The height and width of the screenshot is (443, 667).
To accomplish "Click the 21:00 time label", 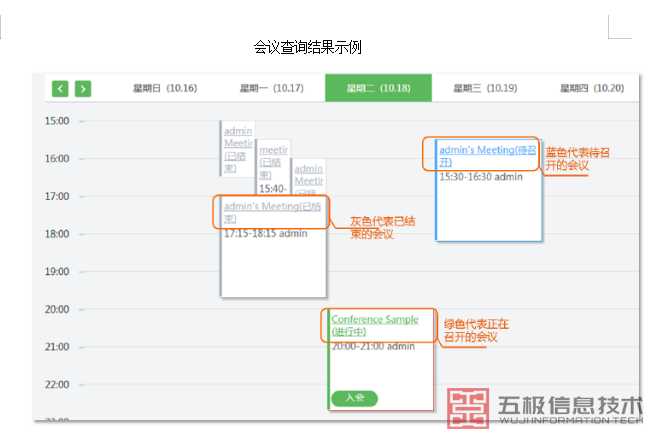I will coord(57,347).
